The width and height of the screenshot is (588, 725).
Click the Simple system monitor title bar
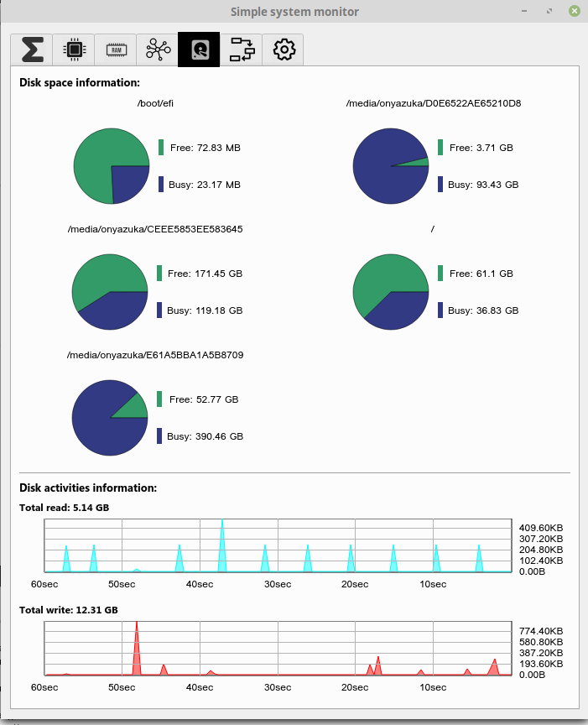pos(294,11)
